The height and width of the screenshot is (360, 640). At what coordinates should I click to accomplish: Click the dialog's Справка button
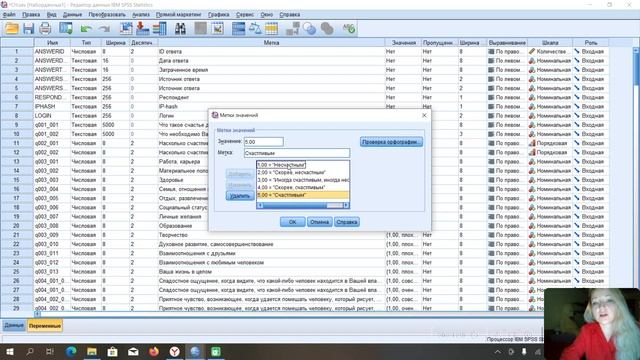pos(347,222)
